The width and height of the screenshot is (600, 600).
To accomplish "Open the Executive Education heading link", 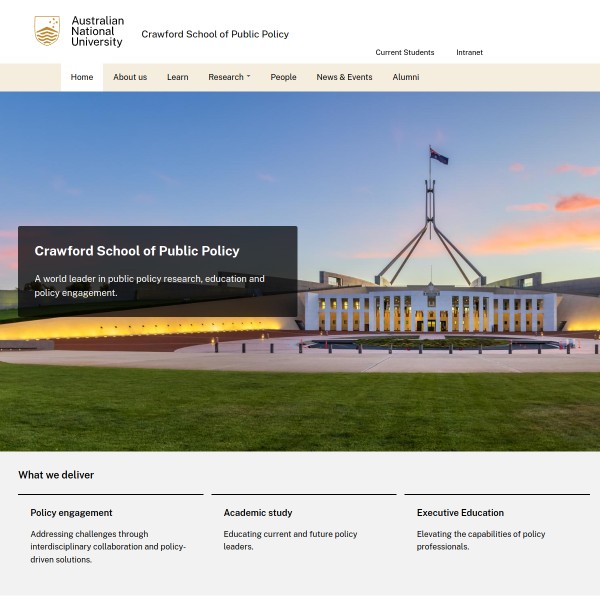I will click(x=460, y=513).
